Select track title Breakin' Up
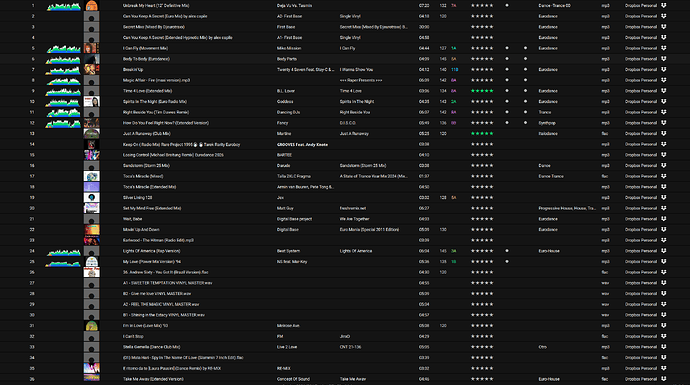The width and height of the screenshot is (690, 385). tap(133, 70)
